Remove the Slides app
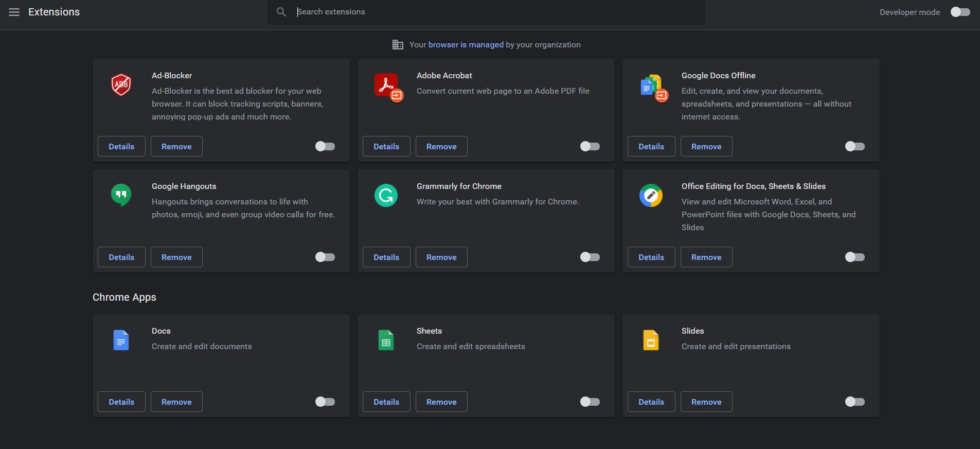The height and width of the screenshot is (449, 980). tap(706, 402)
